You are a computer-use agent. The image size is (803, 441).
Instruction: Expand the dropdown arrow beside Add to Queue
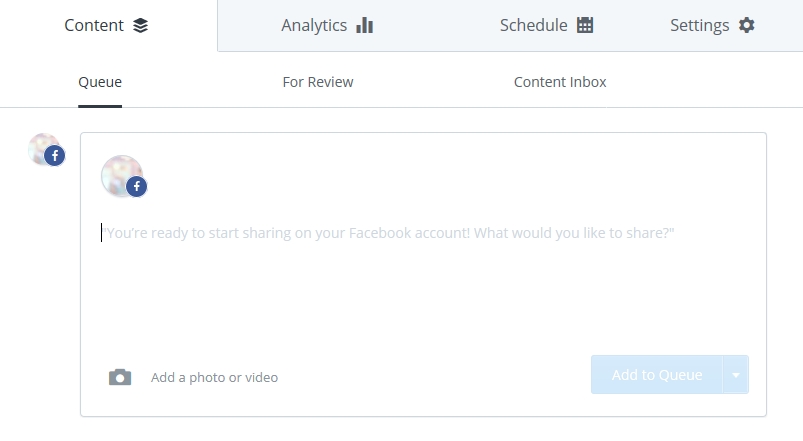[x=736, y=375]
